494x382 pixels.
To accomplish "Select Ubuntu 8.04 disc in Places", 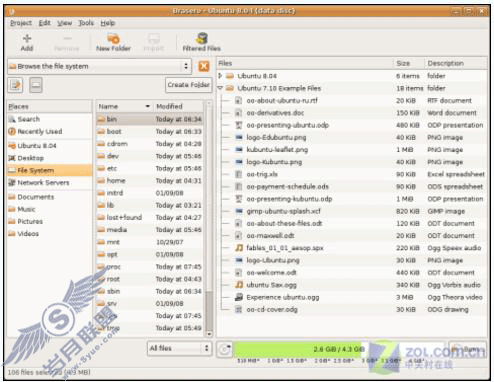I will (x=49, y=146).
